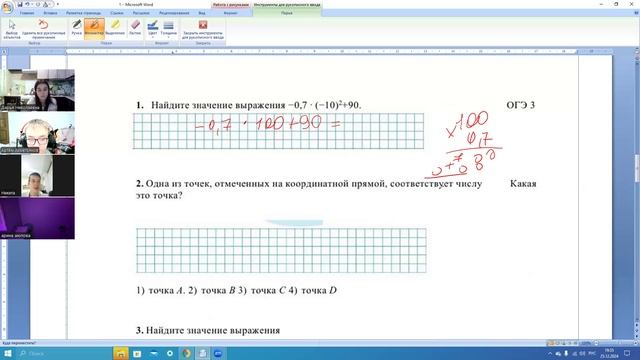Open the Page Layout ribbon tab

coord(84,13)
